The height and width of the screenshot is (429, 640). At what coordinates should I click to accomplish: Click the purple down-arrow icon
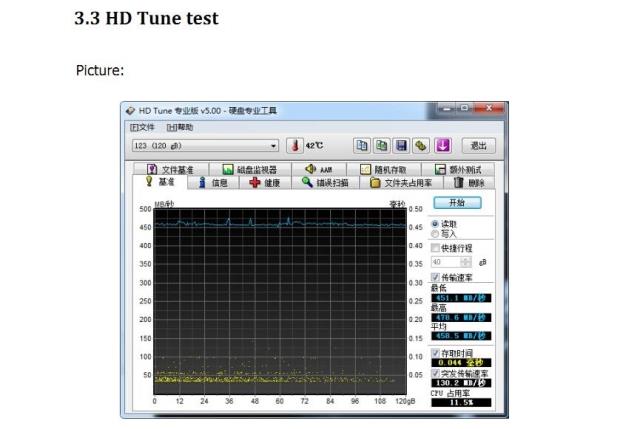pos(443,146)
